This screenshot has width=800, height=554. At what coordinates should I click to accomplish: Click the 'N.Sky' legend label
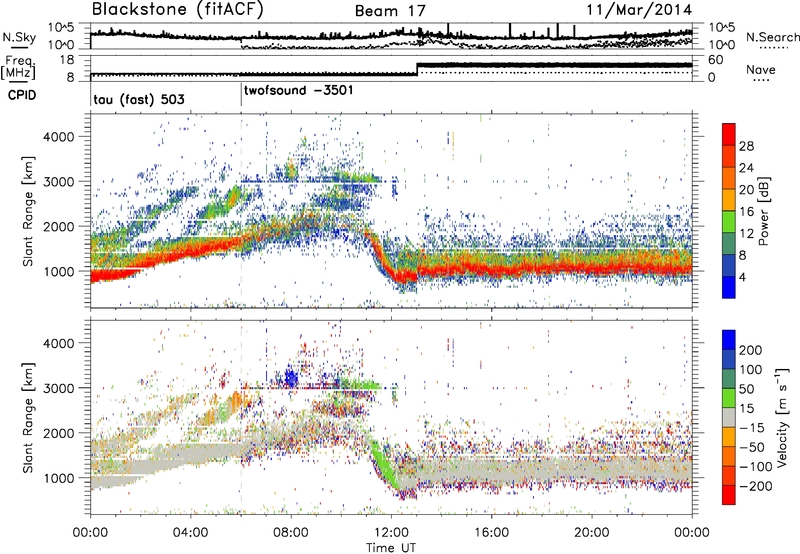coord(19,37)
